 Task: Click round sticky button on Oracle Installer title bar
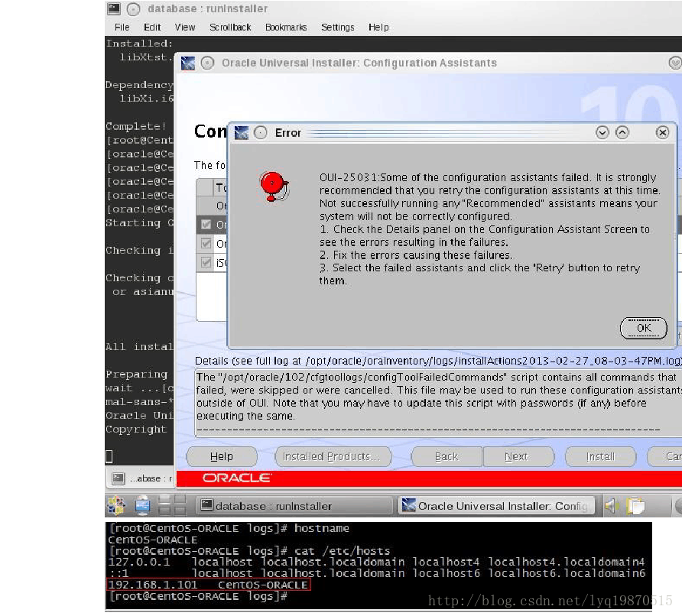click(x=207, y=63)
